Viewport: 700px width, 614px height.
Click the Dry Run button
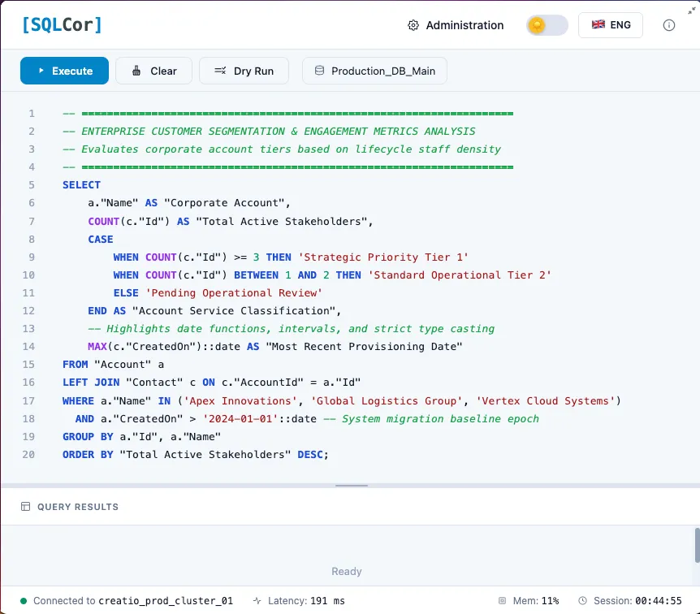pos(244,71)
